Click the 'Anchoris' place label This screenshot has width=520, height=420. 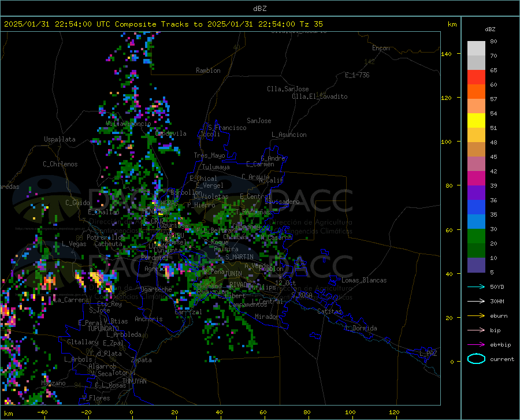tap(148, 319)
